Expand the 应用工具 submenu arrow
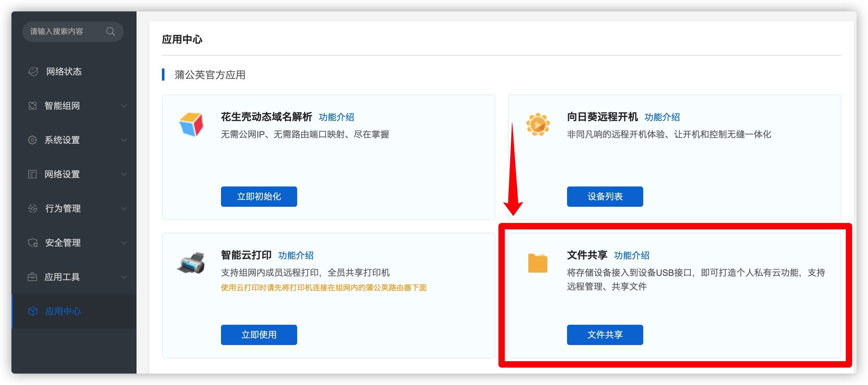Screen dimensions: 868x385 [x=124, y=277]
